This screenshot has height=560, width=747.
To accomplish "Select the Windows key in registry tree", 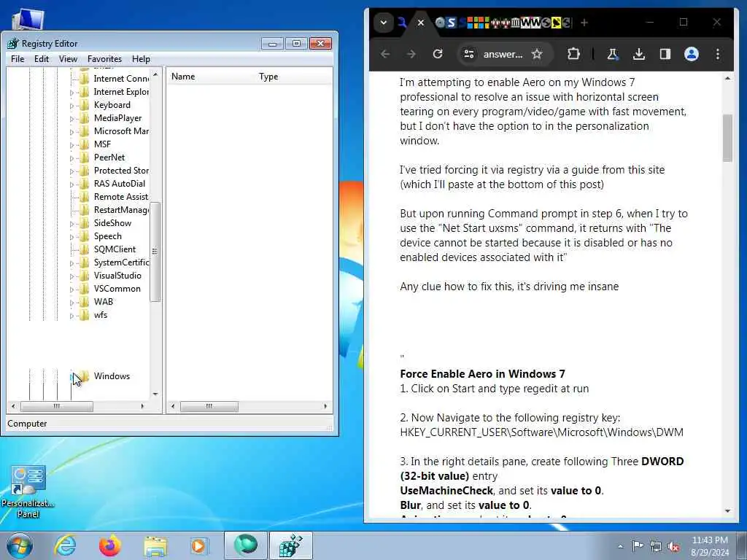I will pos(112,376).
